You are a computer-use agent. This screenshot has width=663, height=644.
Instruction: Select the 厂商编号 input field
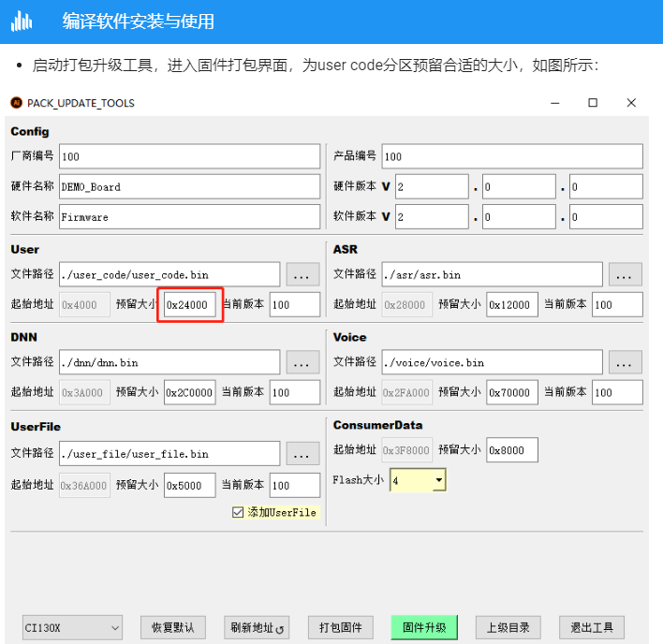pos(189,156)
